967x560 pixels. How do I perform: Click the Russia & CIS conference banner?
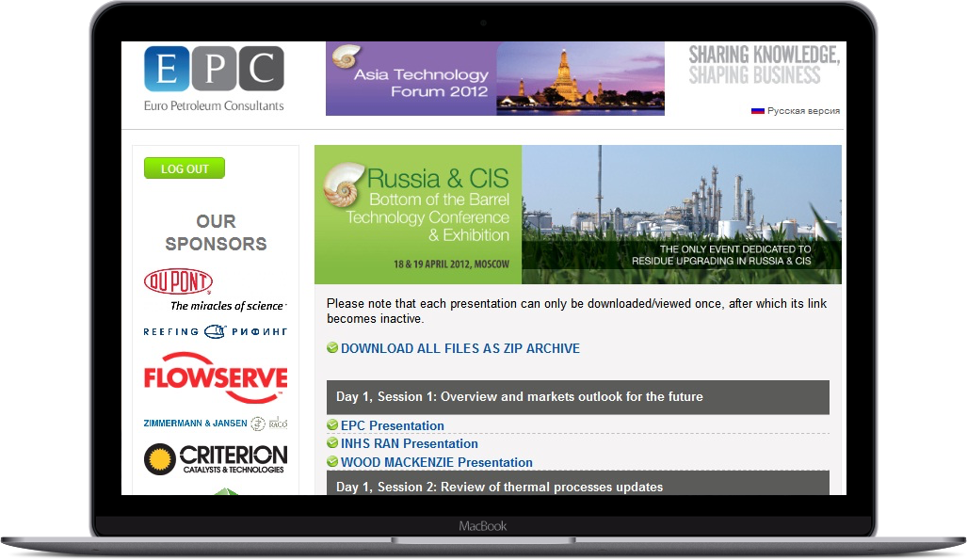tap(578, 215)
